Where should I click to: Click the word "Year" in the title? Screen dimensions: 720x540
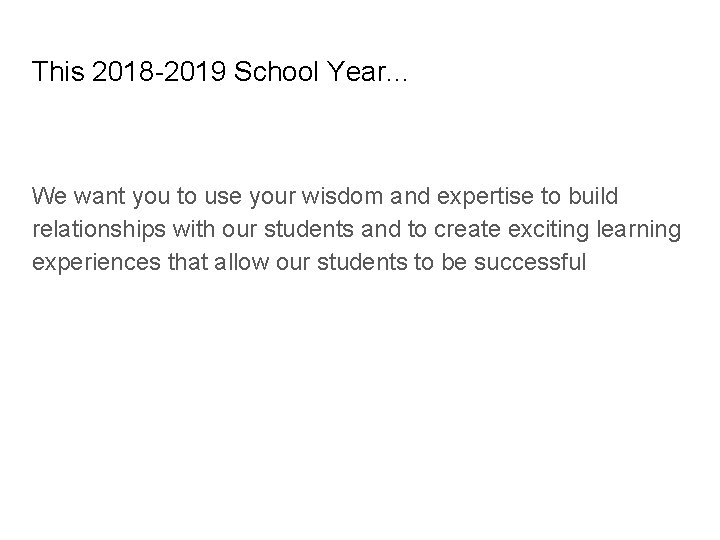coord(351,72)
